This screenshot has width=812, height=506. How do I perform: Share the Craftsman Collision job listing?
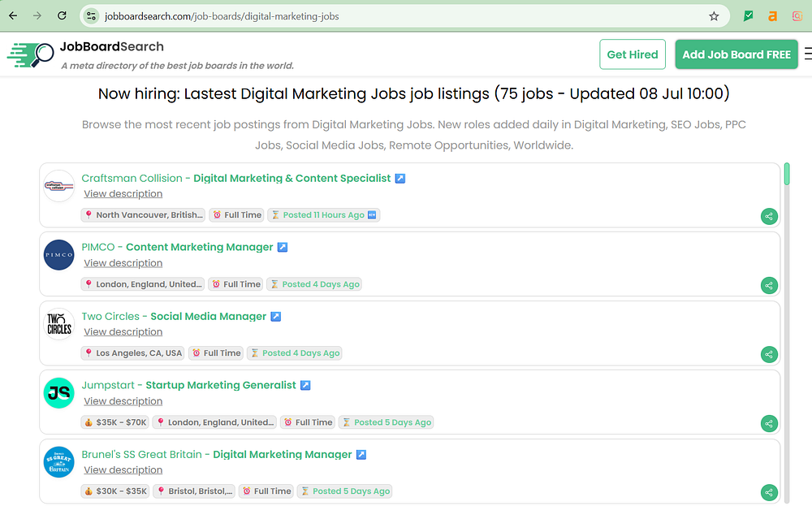pyautogui.click(x=769, y=216)
